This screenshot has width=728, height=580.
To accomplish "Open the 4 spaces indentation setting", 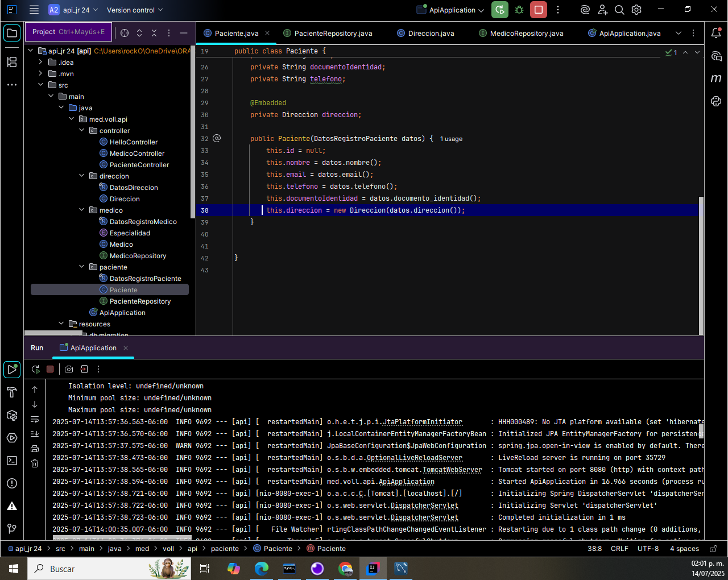I will coord(684,549).
